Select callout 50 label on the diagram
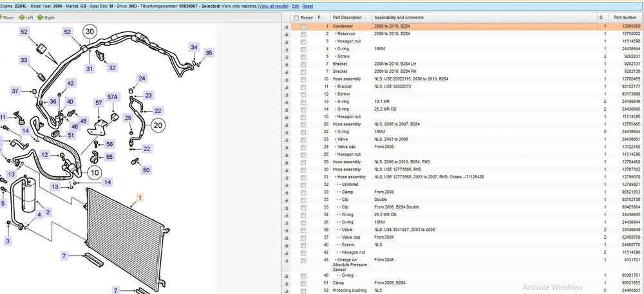Screen dimensions: 644x294 146,170
